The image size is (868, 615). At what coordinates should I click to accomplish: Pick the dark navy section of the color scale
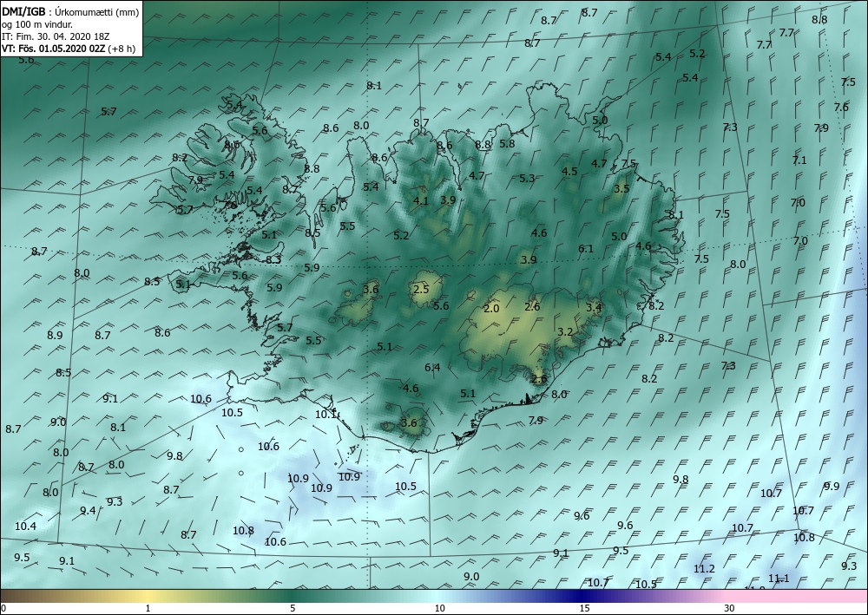(x=582, y=596)
